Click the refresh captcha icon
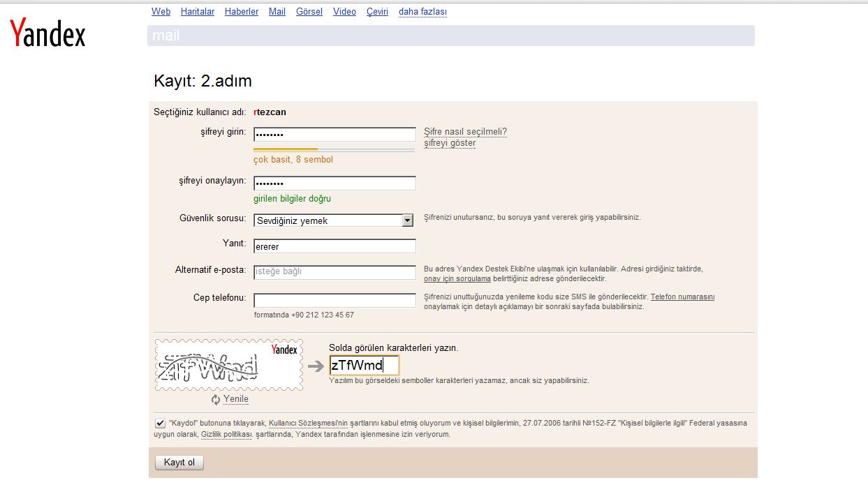The width and height of the screenshot is (868, 494). click(x=216, y=400)
